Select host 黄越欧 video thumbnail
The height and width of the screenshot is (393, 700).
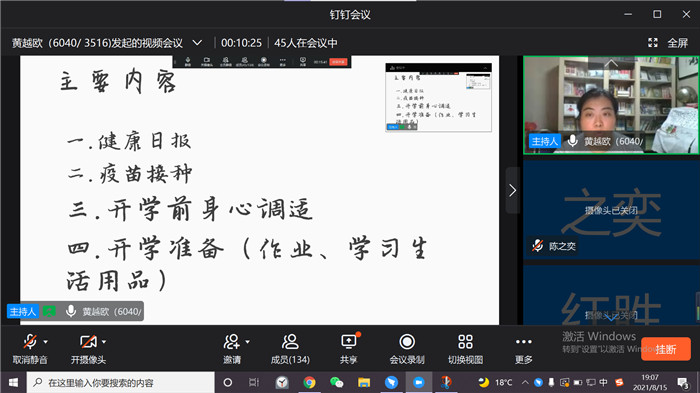point(611,105)
